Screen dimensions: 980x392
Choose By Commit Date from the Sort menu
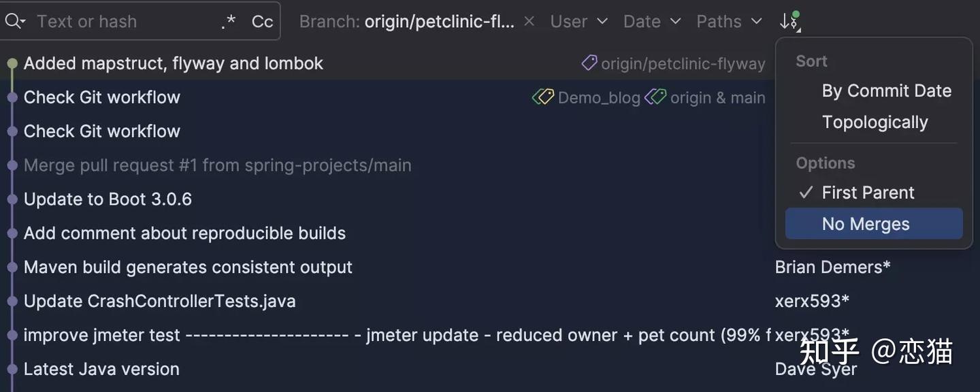tap(886, 91)
